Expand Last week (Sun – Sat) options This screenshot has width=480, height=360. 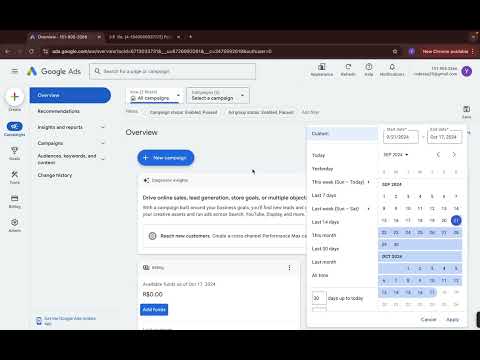(368, 209)
